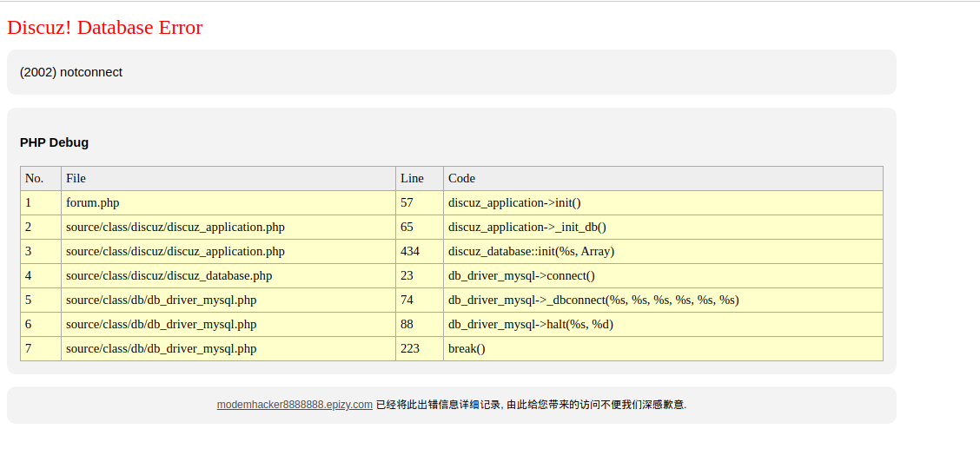
Task: Click line number '223'
Action: tap(420, 349)
